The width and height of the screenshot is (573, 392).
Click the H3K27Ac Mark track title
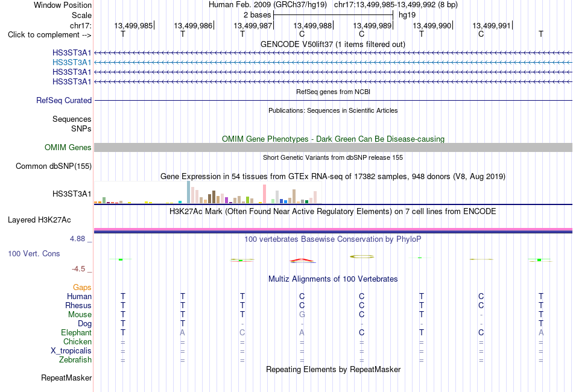tap(332, 211)
